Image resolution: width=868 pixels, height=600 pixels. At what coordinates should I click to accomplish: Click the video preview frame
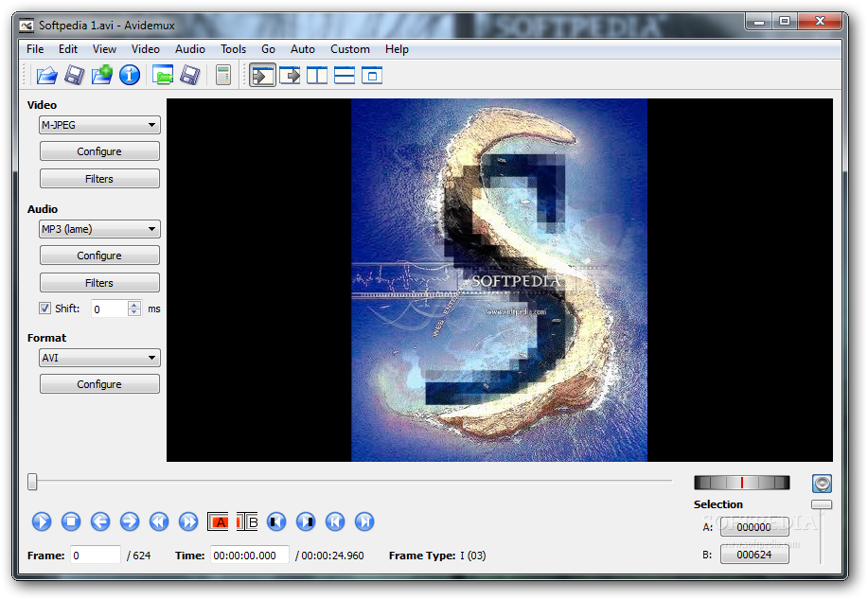click(500, 280)
